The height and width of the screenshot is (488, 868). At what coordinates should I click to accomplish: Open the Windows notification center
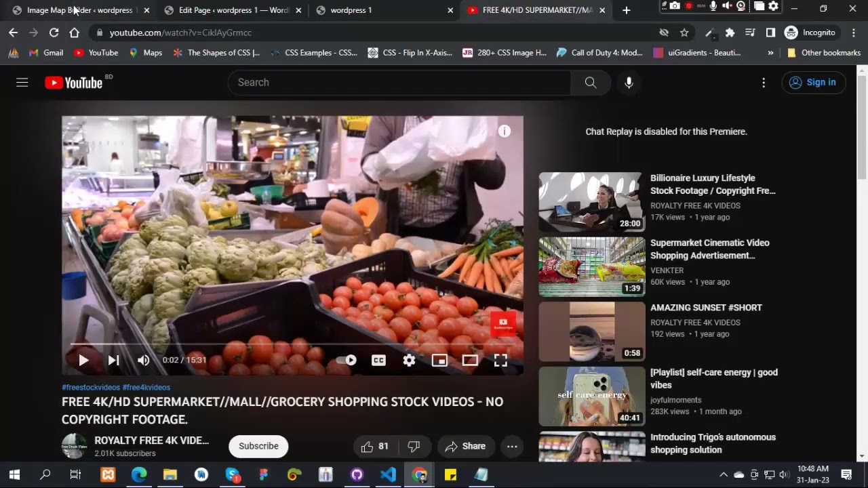point(846,474)
